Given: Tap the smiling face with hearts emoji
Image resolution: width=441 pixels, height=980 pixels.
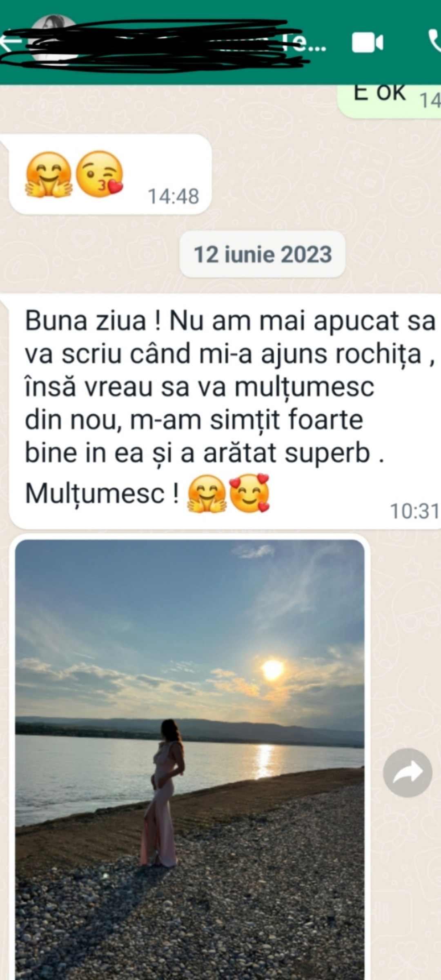Looking at the screenshot, I should (x=249, y=493).
